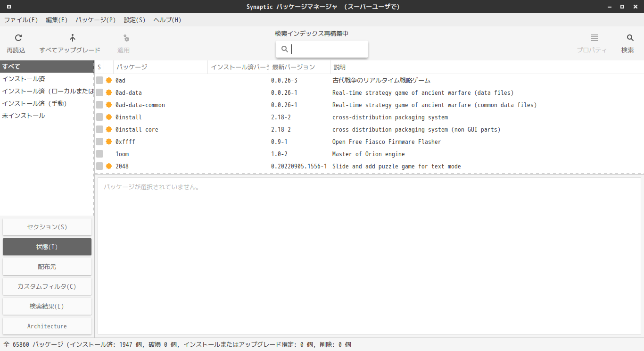Mark the status box for 0install
Screen dimensions: 644x351
coord(99,117)
